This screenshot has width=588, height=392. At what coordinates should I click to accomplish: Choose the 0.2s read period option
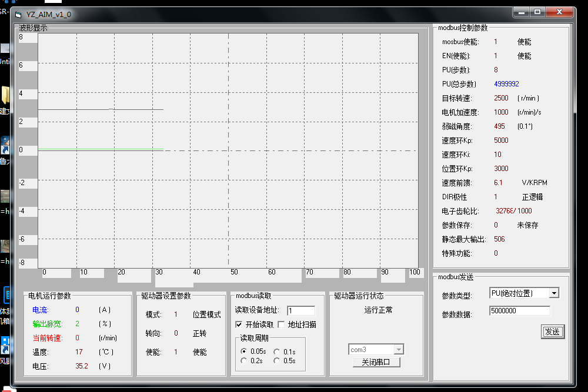click(244, 360)
